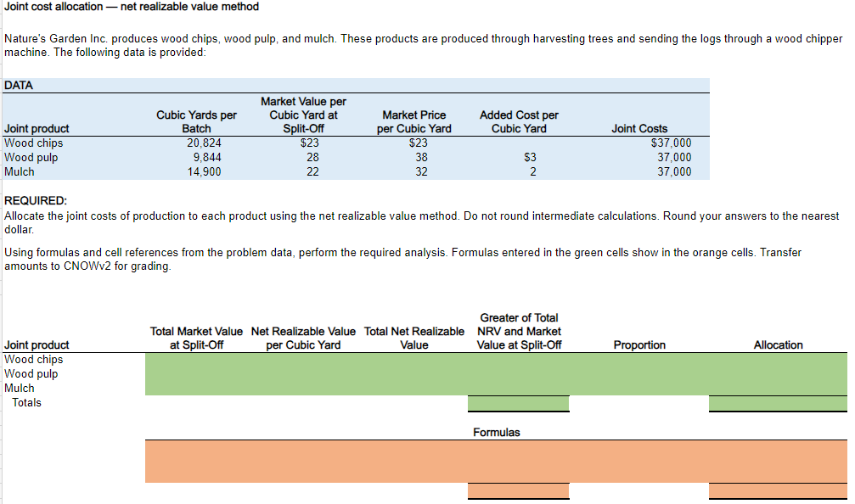This screenshot has height=504, width=855.
Task: Select the Proportion column header in the analysis table
Action: 639,344
